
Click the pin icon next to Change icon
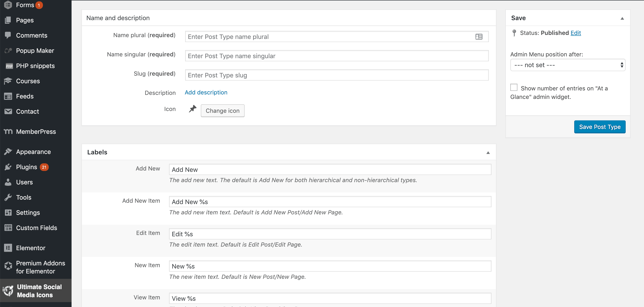point(193,109)
